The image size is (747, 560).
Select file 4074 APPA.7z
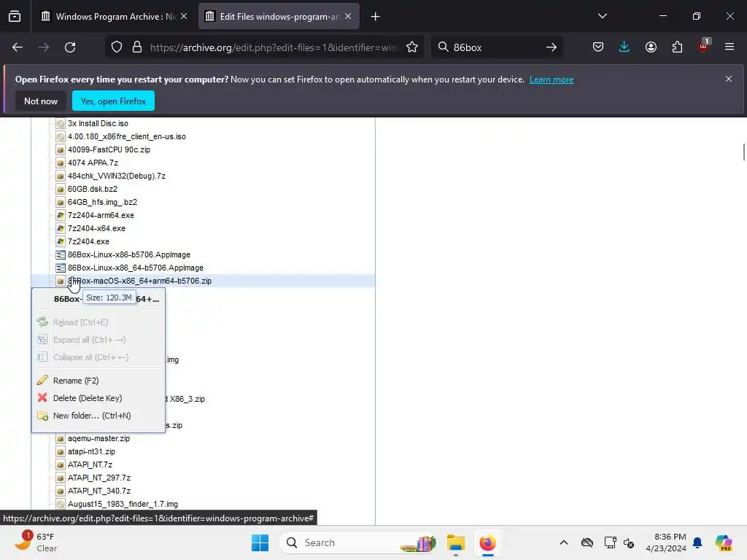[93, 163]
